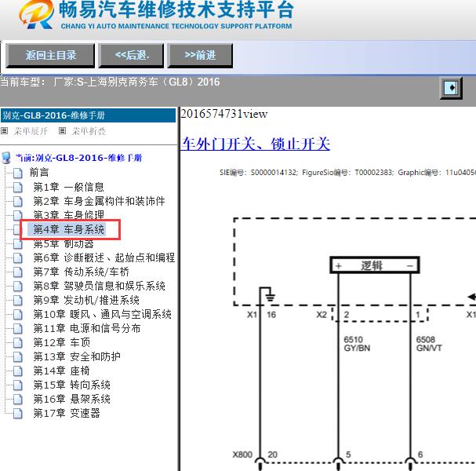
Task: Click the page icon beside 第13章
Action: point(18,356)
